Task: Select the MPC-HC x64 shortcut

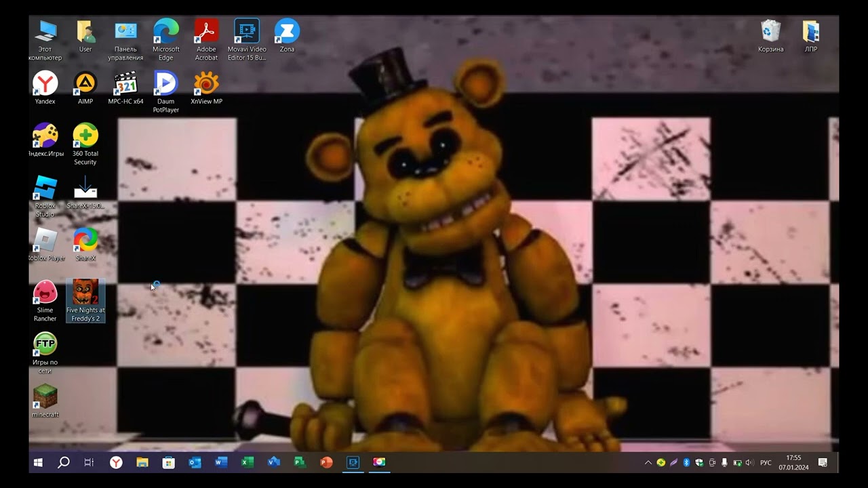Action: click(x=125, y=88)
